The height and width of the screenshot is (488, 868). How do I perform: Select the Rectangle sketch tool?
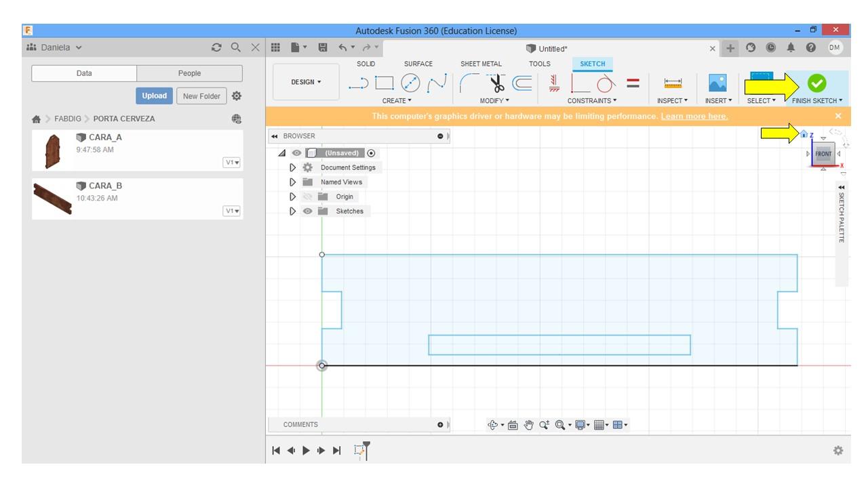(384, 83)
